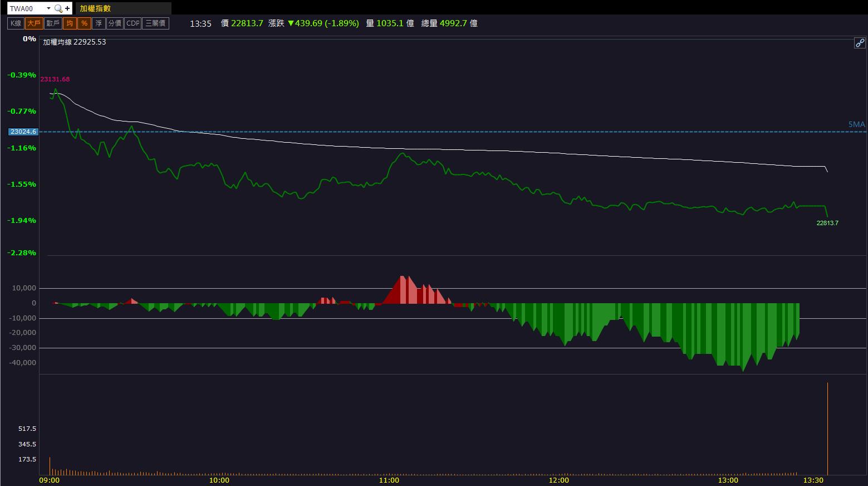Click the 5MA label on the dashed line
Screen dimensions: 868x486
point(857,124)
